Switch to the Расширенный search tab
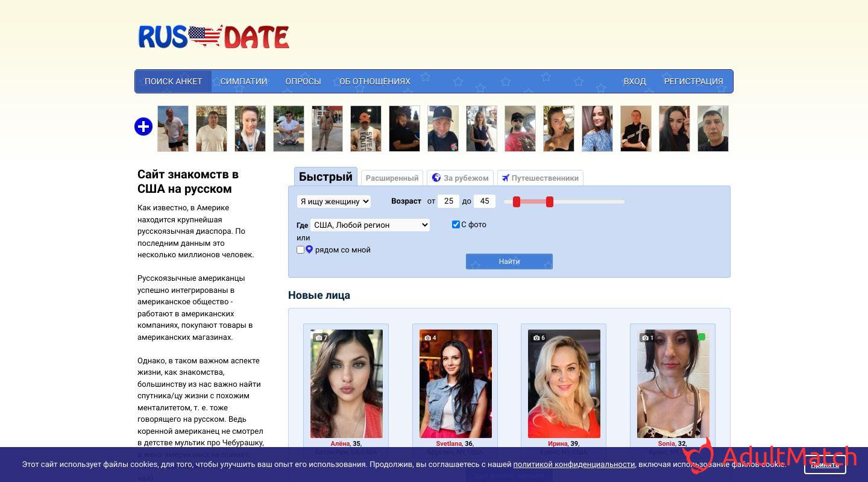The image size is (868, 482). 392,178
